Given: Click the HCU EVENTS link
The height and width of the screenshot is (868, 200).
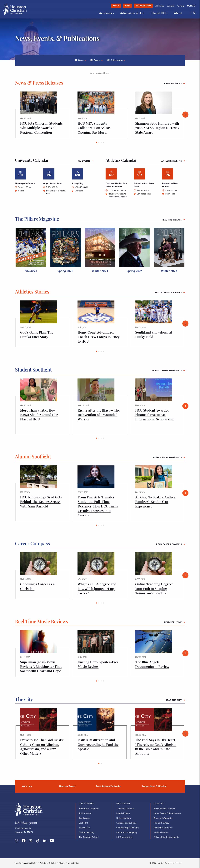Looking at the screenshot, I should coord(85,161).
